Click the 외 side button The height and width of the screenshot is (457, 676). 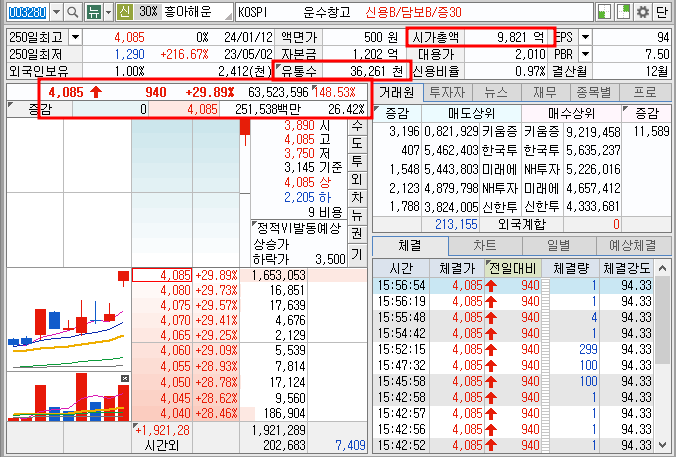[357, 180]
